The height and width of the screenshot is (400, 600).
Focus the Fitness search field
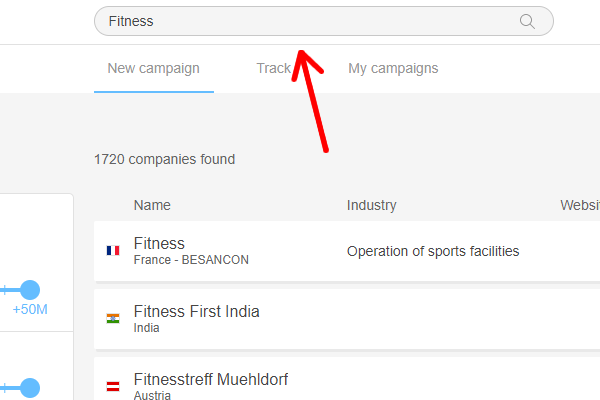point(300,21)
